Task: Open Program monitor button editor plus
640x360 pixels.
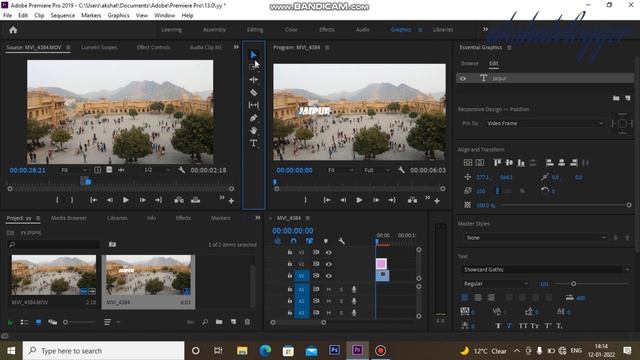Action: point(437,201)
